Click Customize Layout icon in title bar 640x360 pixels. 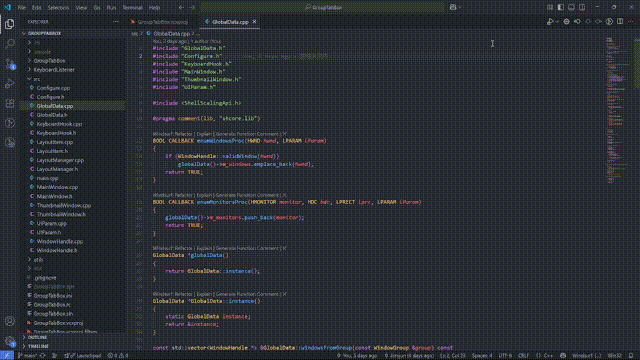[x=550, y=7]
